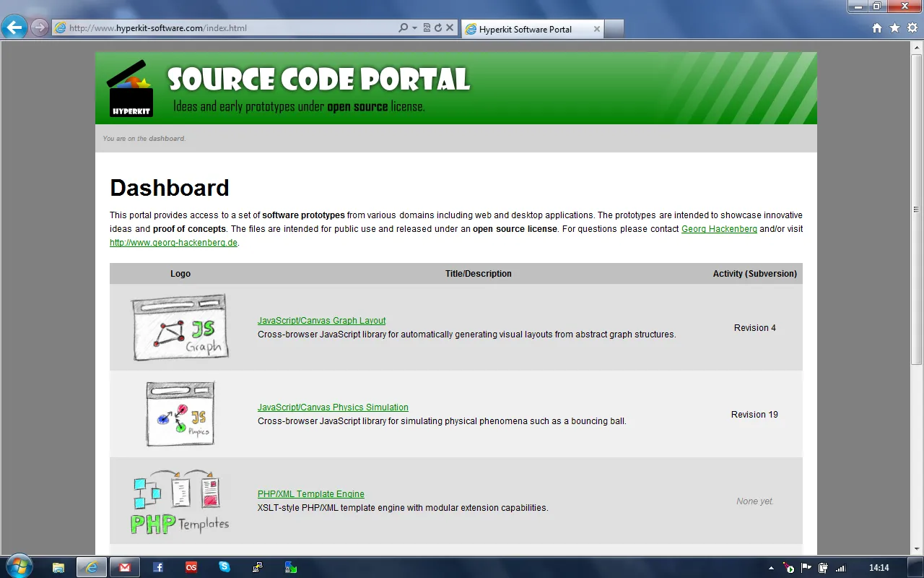Stop loading with the X icon in address bar
The width and height of the screenshot is (924, 578).
(450, 28)
